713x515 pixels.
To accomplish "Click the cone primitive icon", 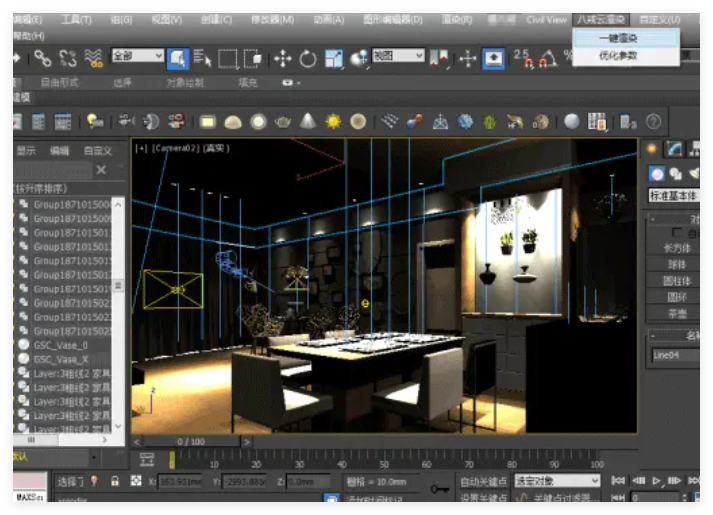I will click(308, 121).
